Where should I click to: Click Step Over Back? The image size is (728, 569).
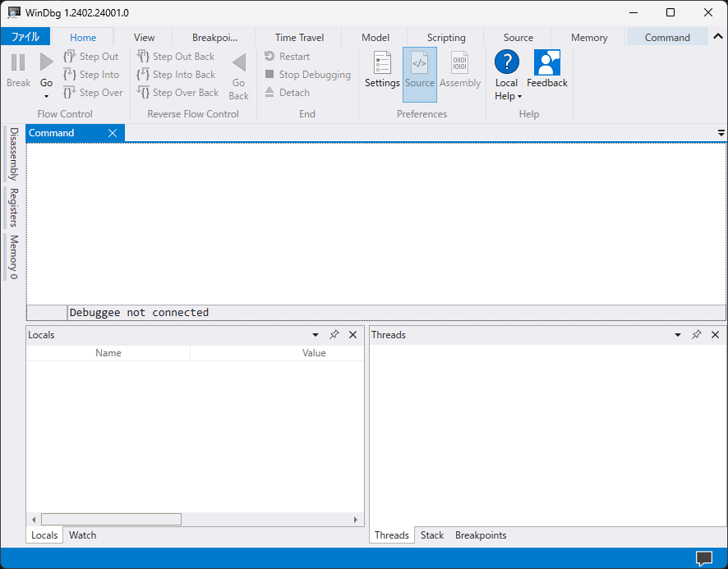[177, 93]
